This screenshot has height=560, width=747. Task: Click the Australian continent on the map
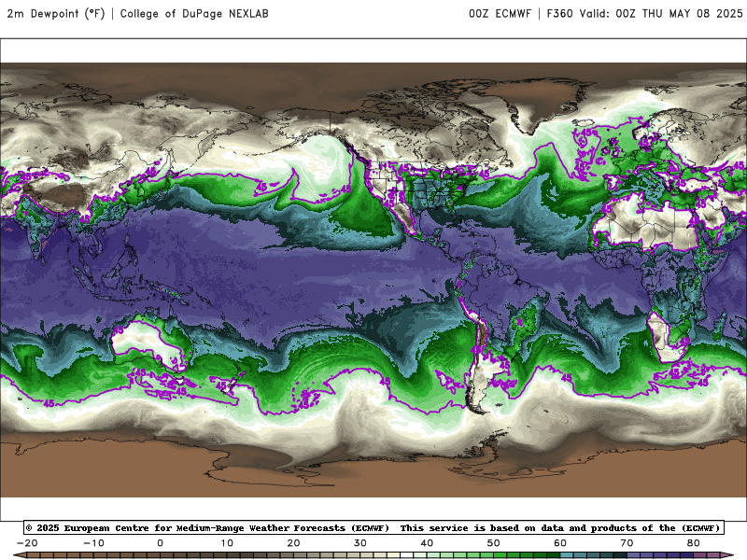pos(150,343)
